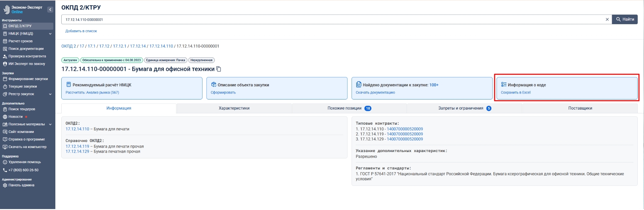Expand the Реестр закупок submenu

tap(50, 94)
